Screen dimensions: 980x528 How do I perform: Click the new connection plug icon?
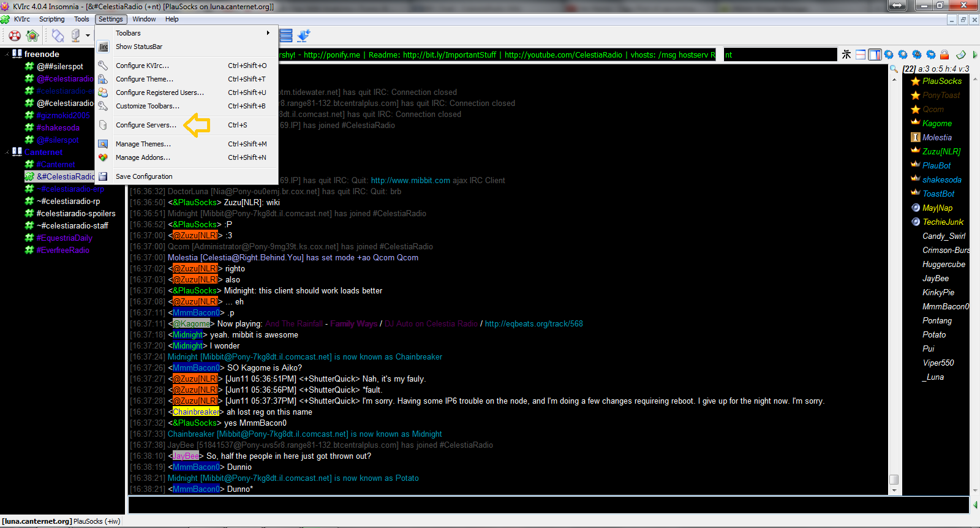(x=58, y=36)
